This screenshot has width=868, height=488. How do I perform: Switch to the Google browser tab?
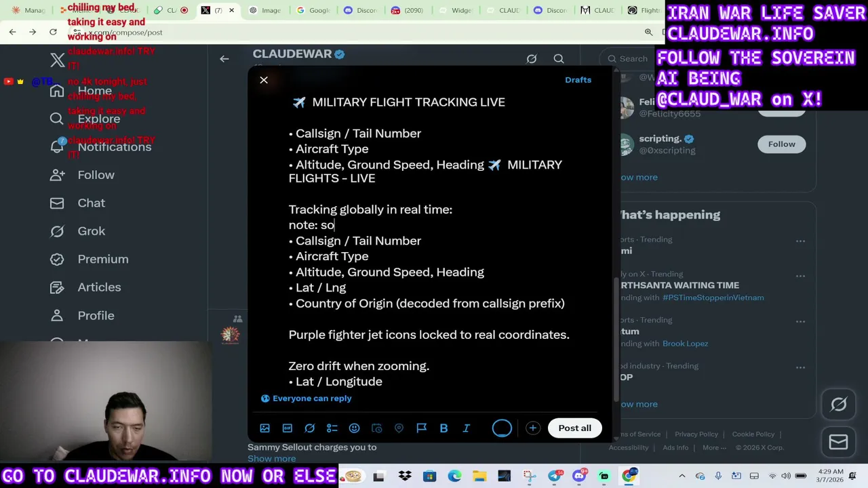point(312,10)
